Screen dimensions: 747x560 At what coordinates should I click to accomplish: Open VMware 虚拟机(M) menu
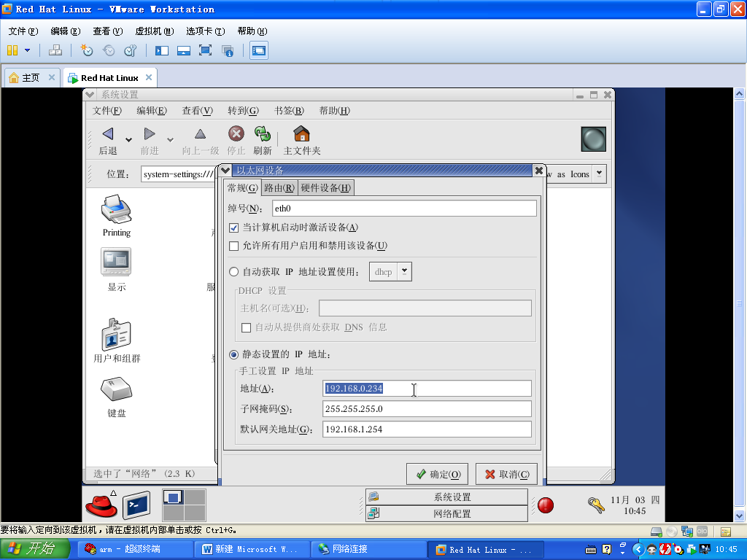[x=155, y=31]
